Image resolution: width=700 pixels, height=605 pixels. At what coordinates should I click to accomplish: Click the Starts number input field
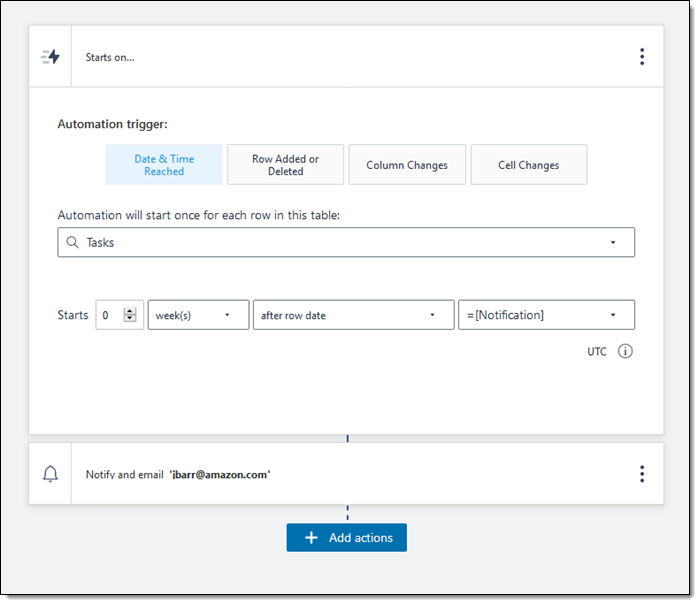coord(109,315)
